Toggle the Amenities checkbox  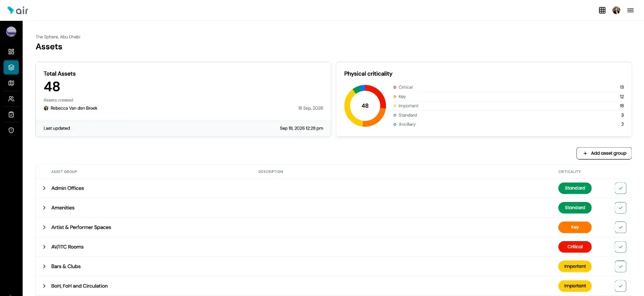[x=620, y=208]
